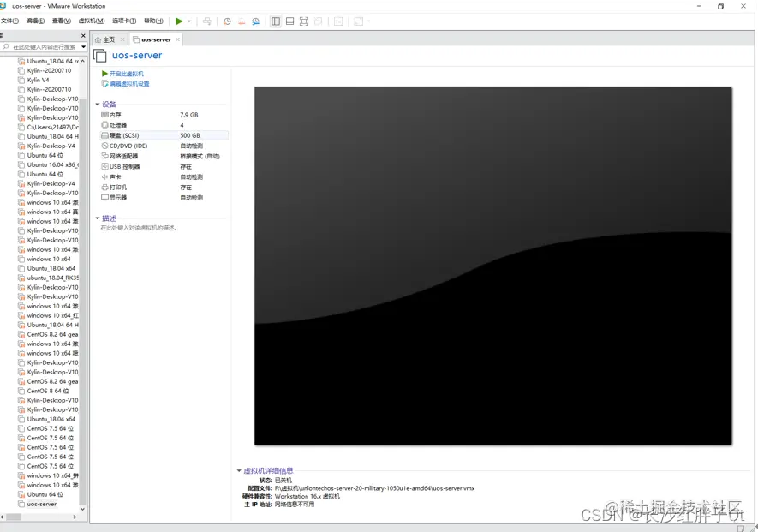Select Ubuntu 16.04 x86 in the library

click(x=53, y=164)
